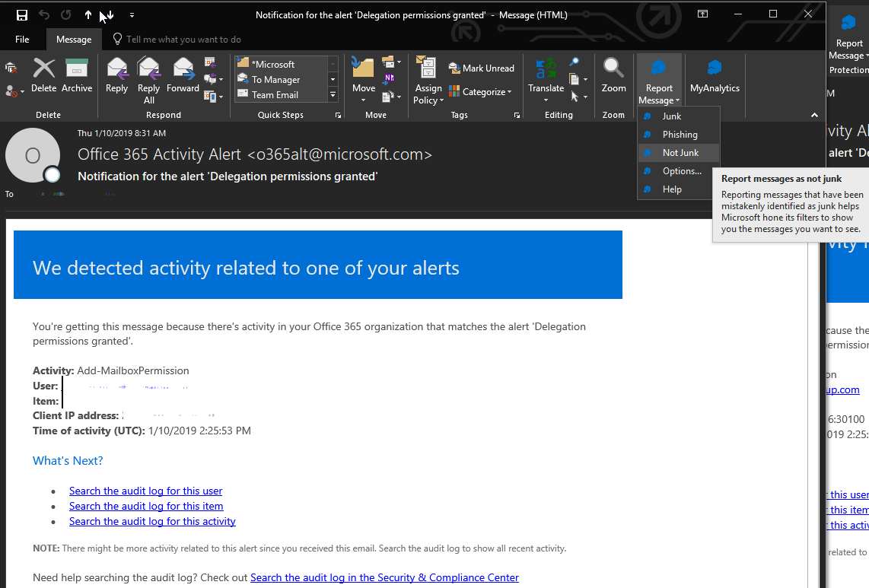Image resolution: width=869 pixels, height=588 pixels.
Task: Open MyAnalytics add-in
Action: point(715,76)
